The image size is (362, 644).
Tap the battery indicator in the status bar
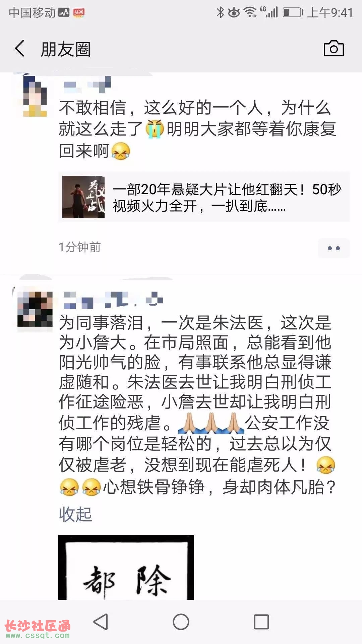[x=293, y=13]
